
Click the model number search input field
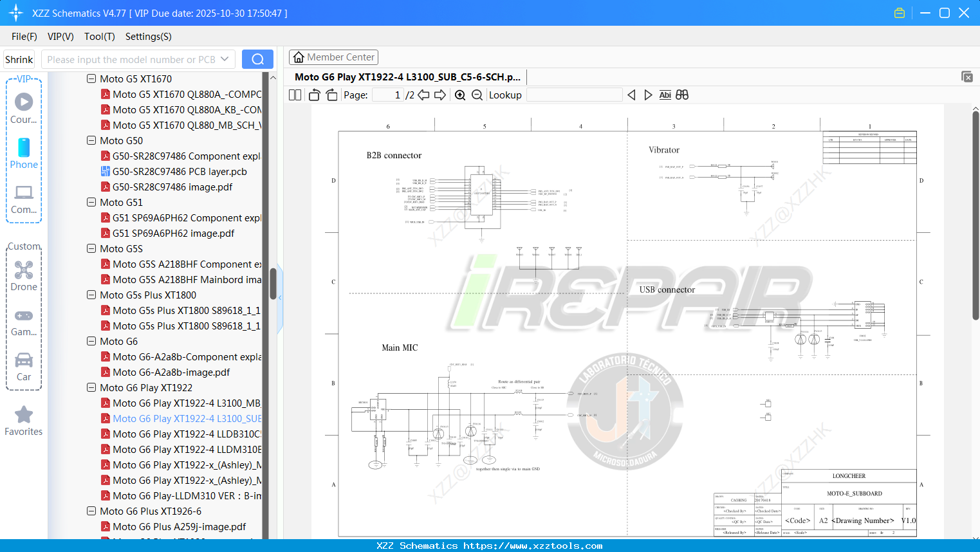(x=131, y=59)
